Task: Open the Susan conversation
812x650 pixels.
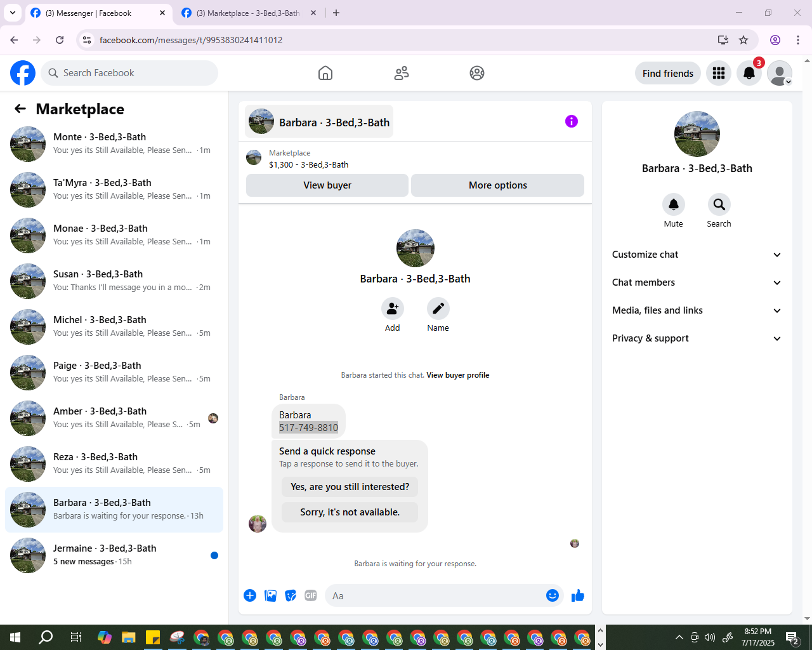Action: coord(114,281)
